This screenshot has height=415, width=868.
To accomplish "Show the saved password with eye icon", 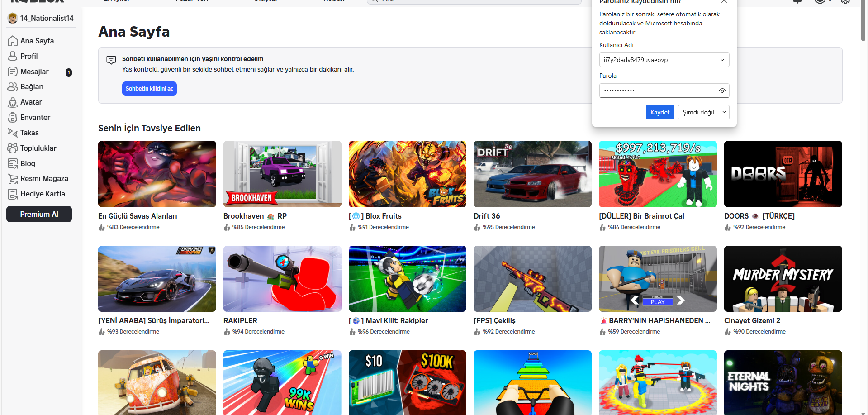I will click(722, 91).
